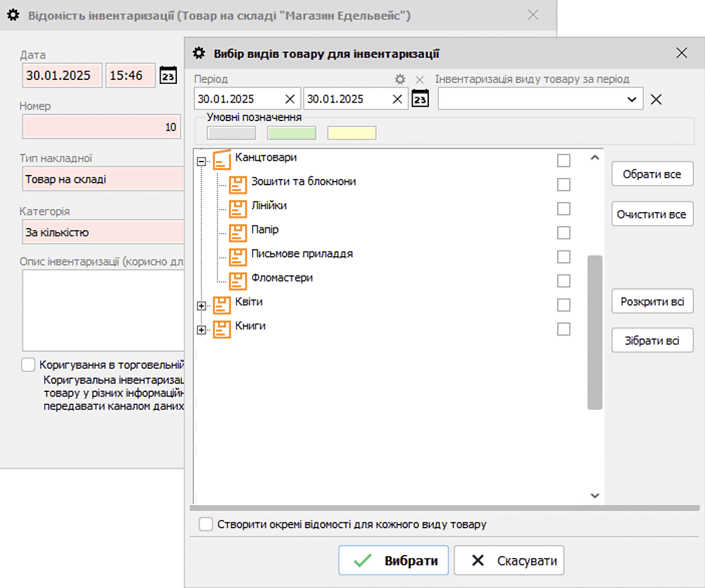Select the Зошити та блокноти tree item
The height and width of the screenshot is (588, 705).
pos(303,182)
